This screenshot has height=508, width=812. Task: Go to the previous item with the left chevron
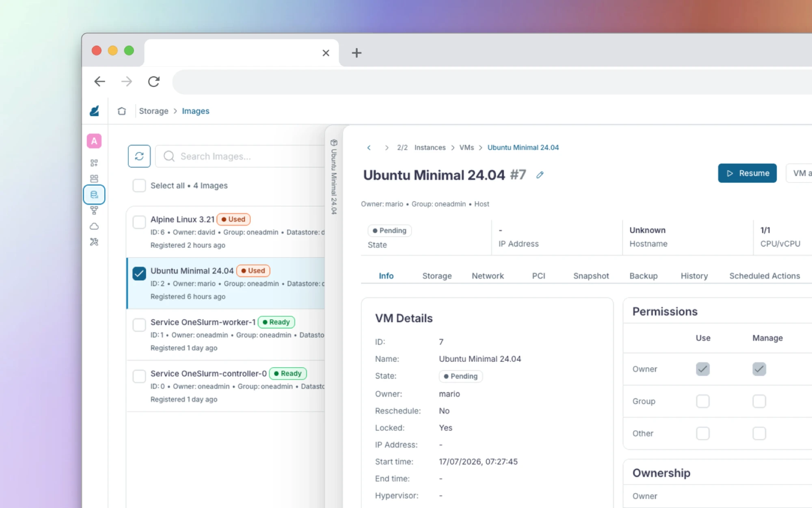pos(369,148)
